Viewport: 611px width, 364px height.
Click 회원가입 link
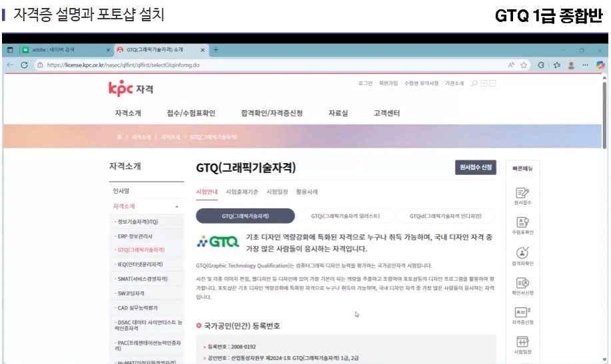[388, 83]
